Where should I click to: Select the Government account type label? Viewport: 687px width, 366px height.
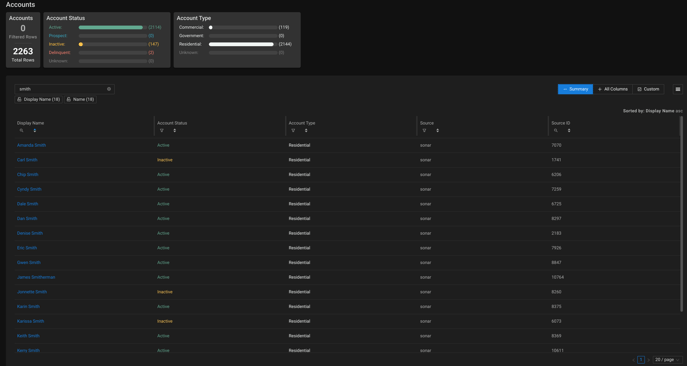click(x=191, y=36)
